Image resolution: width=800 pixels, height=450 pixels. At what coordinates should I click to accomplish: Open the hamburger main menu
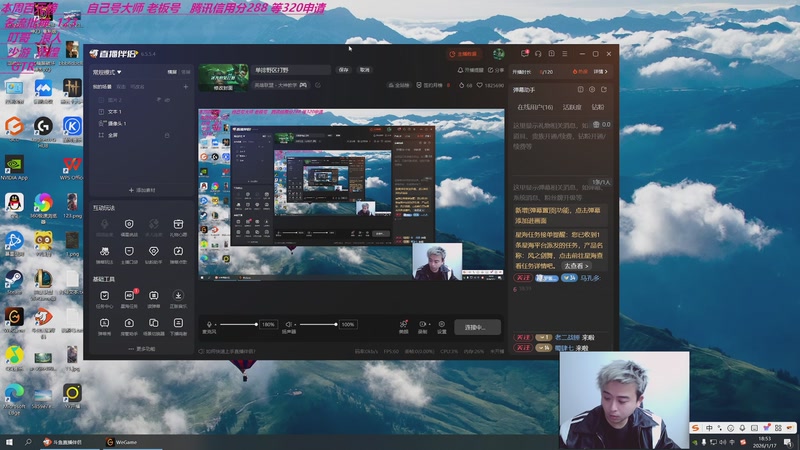point(565,54)
